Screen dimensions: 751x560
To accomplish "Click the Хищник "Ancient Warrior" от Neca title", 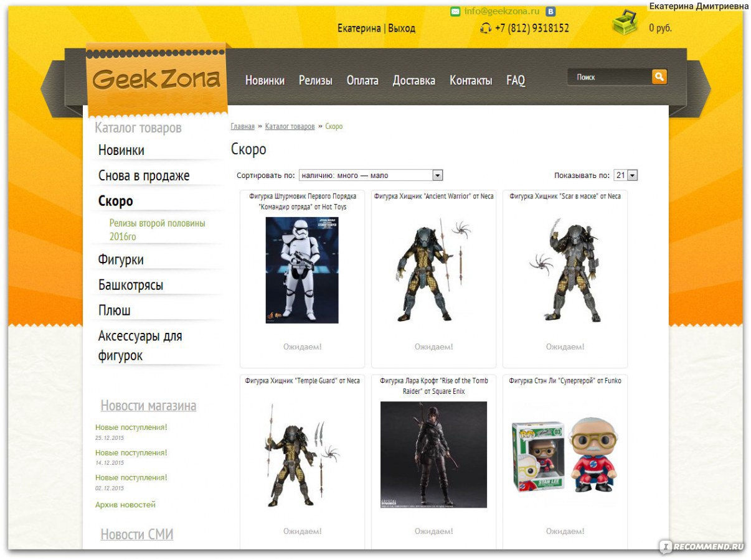I will (433, 196).
